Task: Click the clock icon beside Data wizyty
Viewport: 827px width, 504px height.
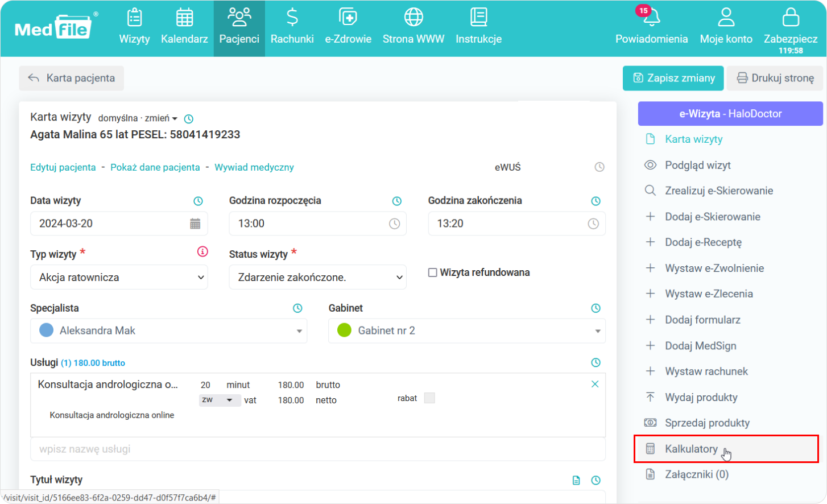Action: 198,201
